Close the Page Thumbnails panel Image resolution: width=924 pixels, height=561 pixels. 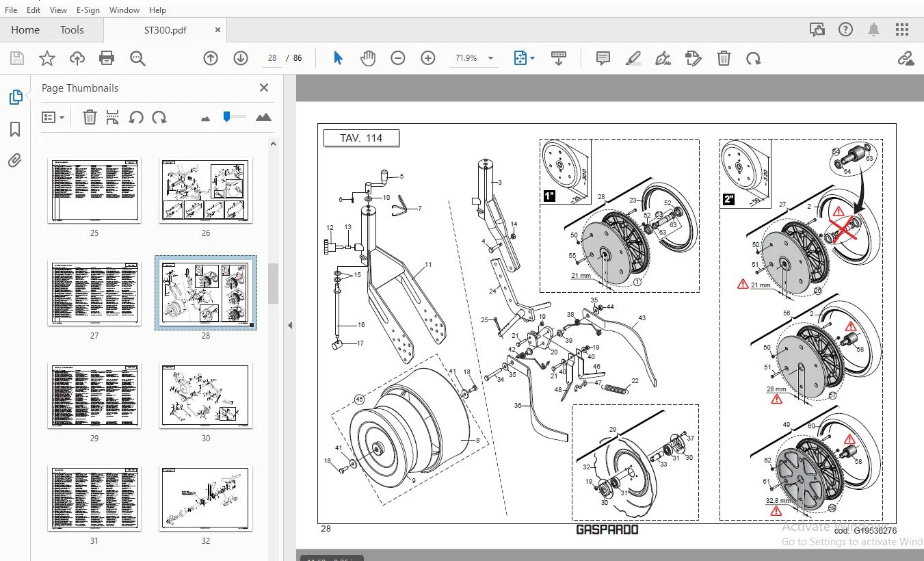(264, 88)
